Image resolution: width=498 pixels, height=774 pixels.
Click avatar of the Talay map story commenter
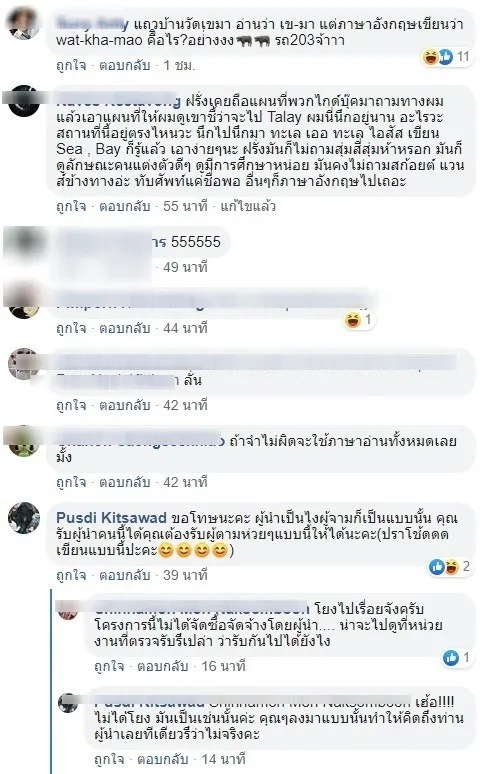(24, 101)
